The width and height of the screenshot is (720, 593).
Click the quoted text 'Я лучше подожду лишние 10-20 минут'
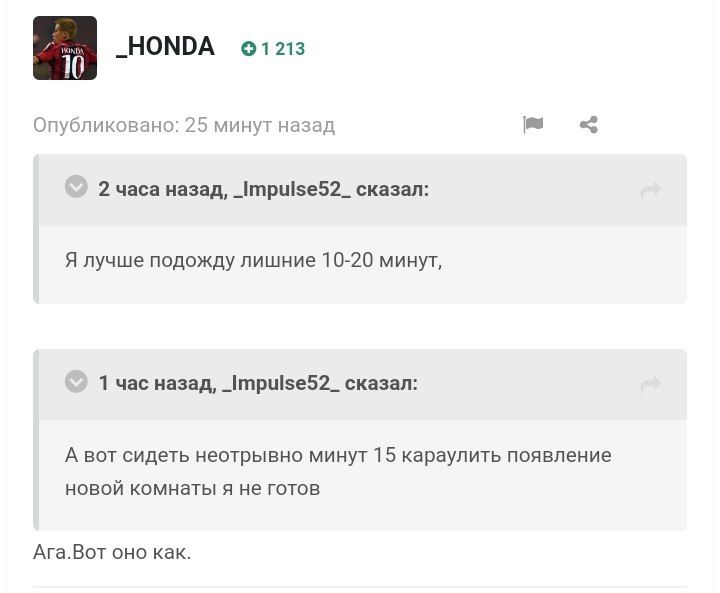pyautogui.click(x=253, y=260)
